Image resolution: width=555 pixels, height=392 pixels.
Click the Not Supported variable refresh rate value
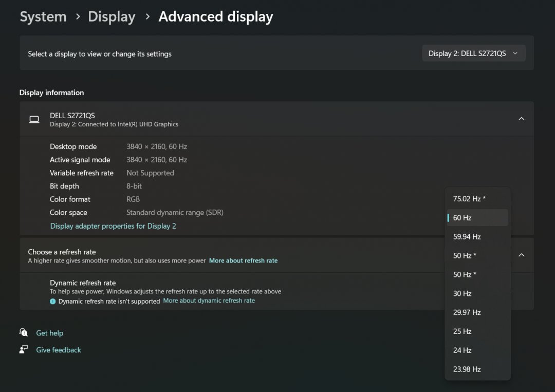(150, 173)
